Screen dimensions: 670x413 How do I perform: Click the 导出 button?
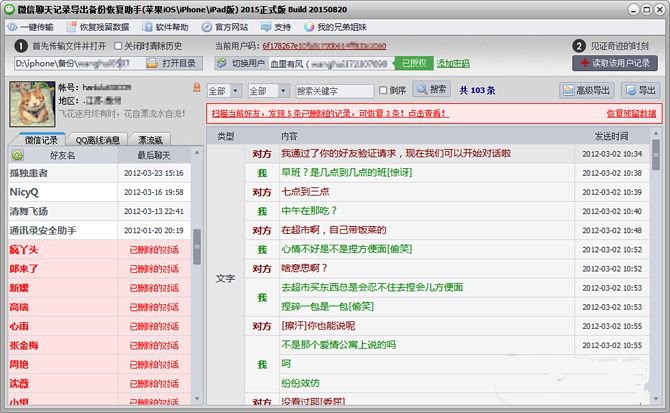click(x=641, y=90)
